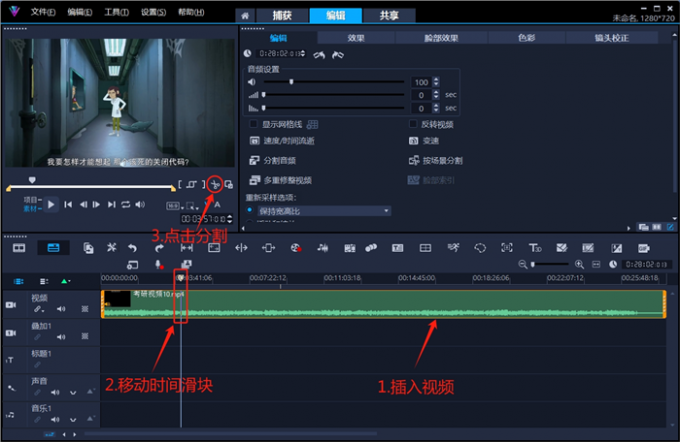Open the 效果 options tab
This screenshot has height=442, width=680.
(356, 38)
